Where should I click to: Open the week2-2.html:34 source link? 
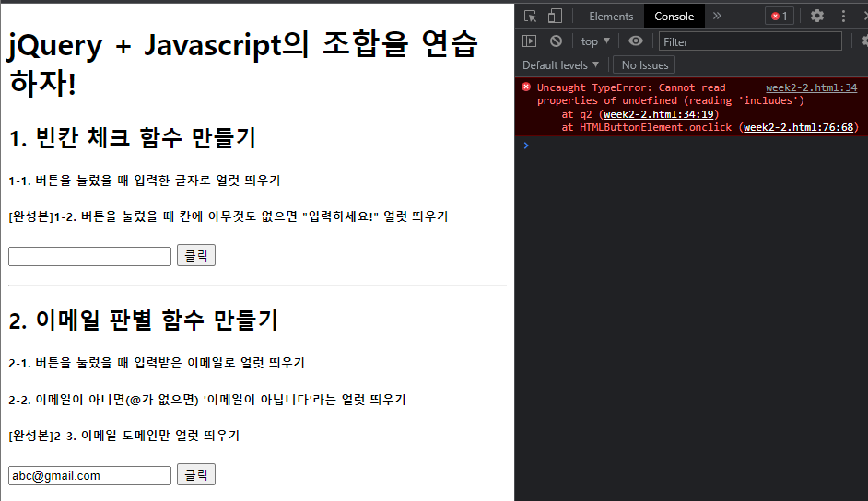811,87
